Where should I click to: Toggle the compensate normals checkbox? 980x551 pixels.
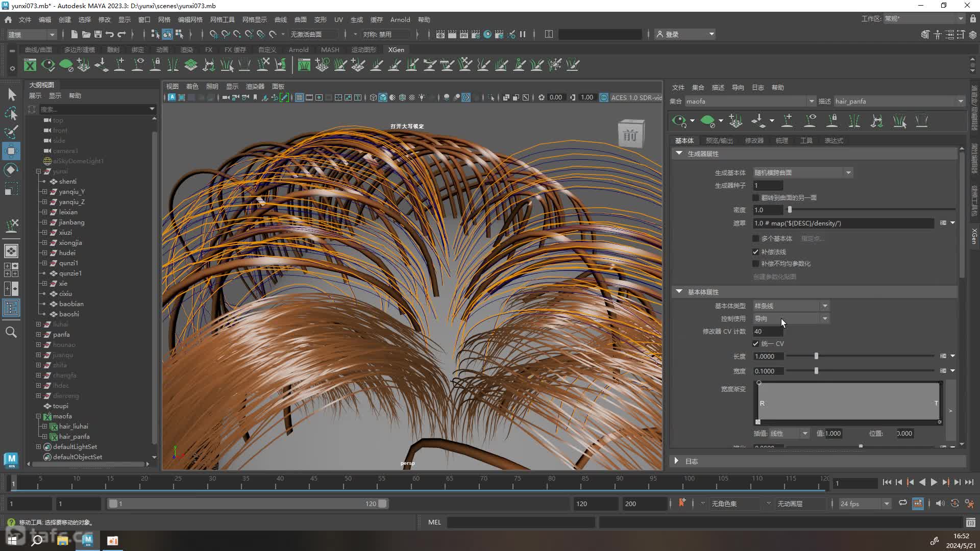[756, 252]
